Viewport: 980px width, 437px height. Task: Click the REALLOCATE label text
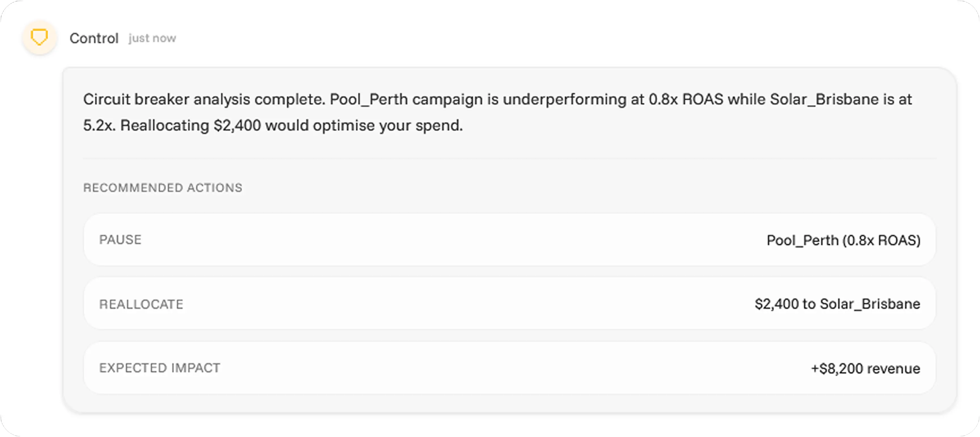tap(141, 304)
